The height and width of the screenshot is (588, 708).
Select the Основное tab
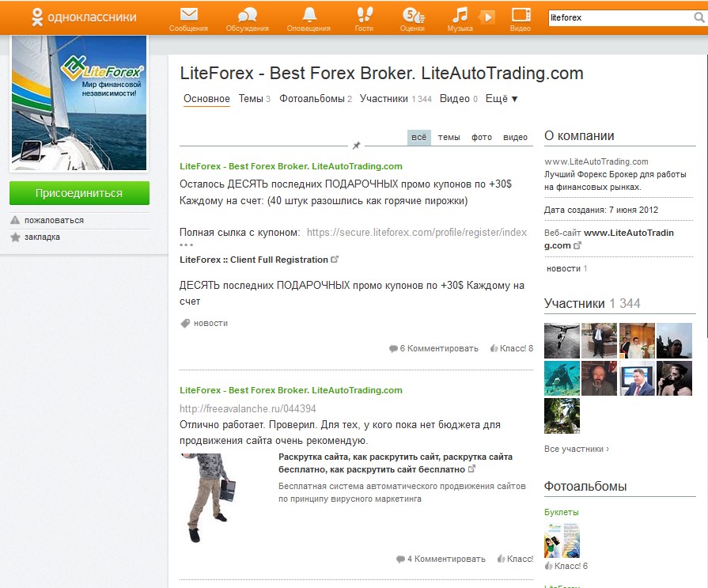(206, 99)
